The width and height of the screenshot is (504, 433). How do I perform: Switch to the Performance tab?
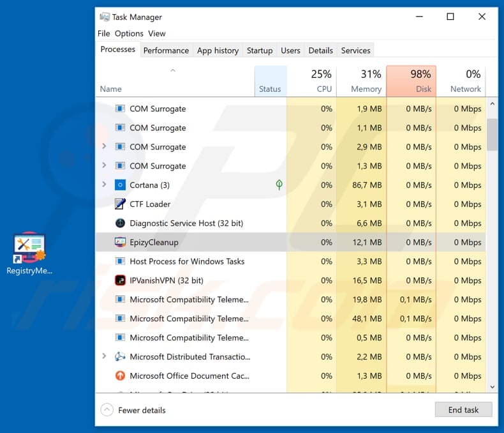(x=166, y=50)
